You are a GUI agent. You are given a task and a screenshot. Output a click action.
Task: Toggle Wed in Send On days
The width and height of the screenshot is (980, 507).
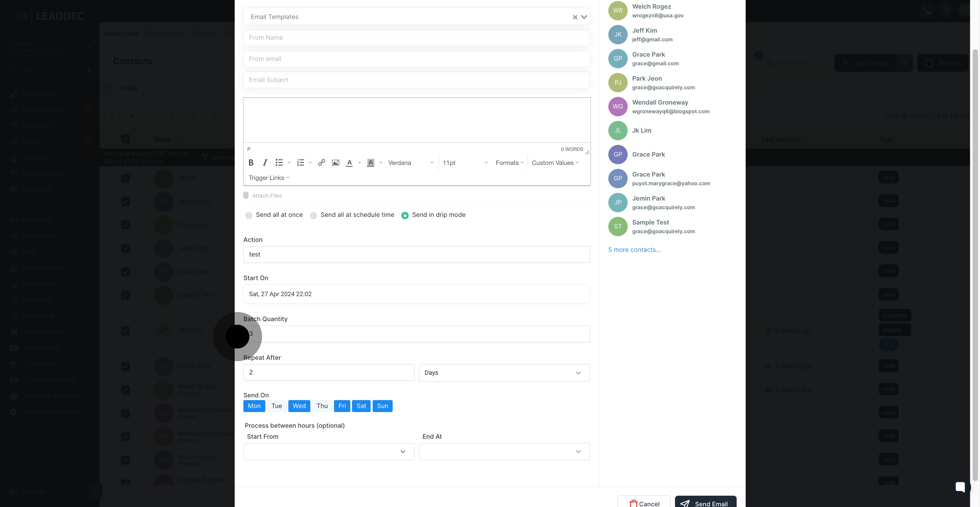pyautogui.click(x=299, y=406)
